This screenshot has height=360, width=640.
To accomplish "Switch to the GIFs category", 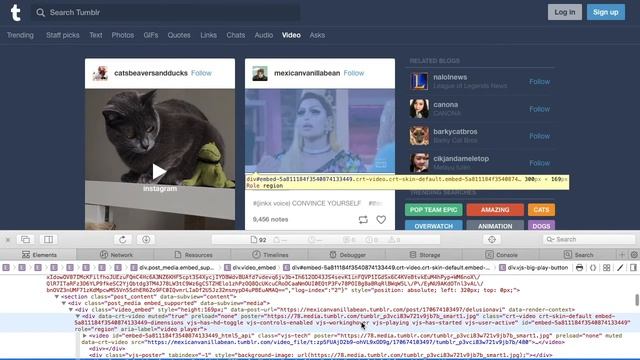I will click(151, 35).
